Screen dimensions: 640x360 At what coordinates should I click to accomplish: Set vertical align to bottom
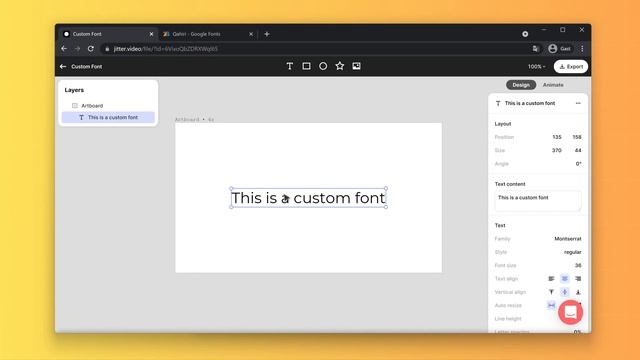click(578, 292)
